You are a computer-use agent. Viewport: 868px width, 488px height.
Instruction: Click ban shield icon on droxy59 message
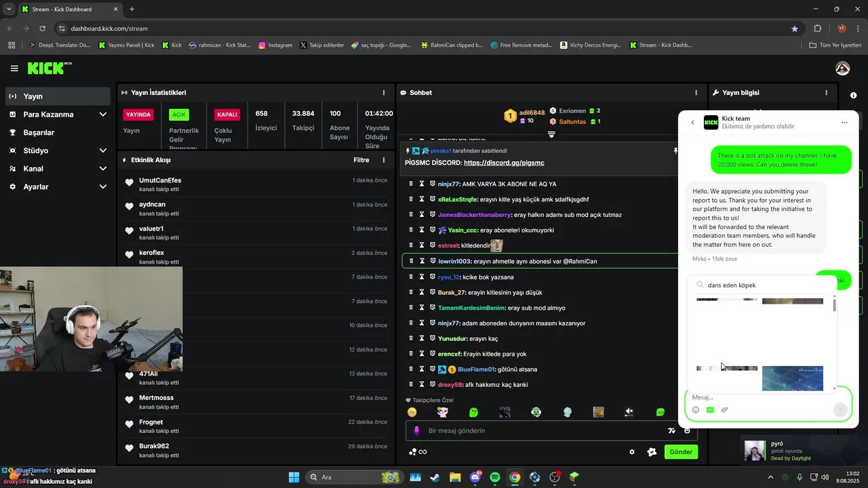point(432,384)
